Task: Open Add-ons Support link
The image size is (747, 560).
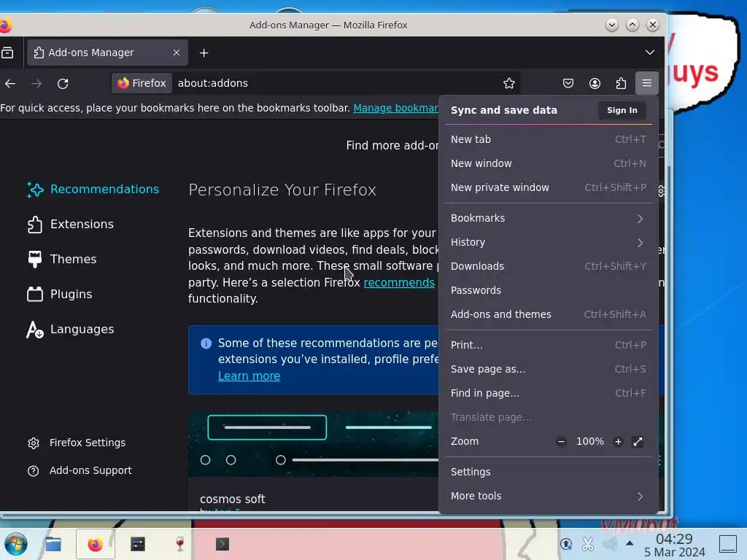Action: tap(80, 470)
